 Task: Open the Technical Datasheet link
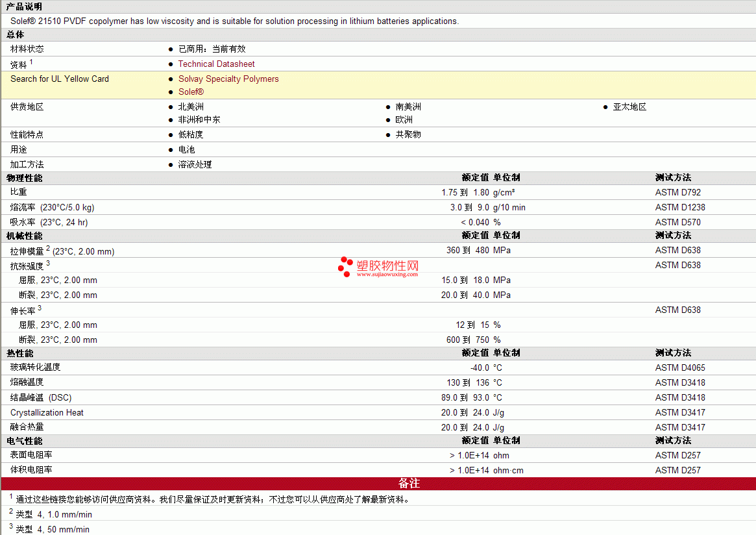[x=217, y=64]
